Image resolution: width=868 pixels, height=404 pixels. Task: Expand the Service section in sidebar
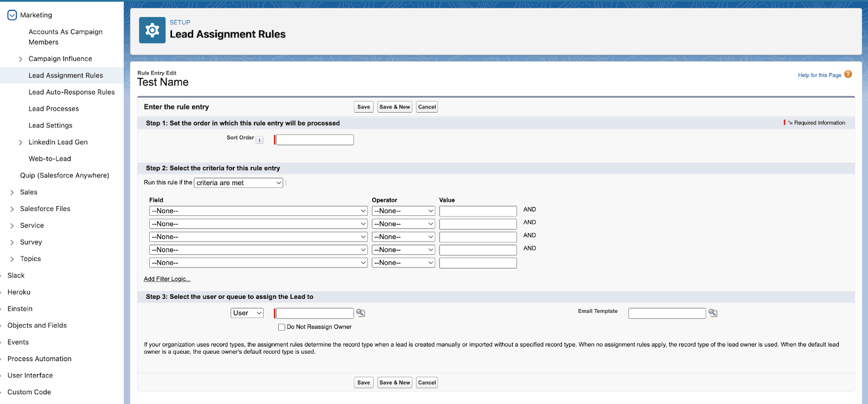coord(12,226)
